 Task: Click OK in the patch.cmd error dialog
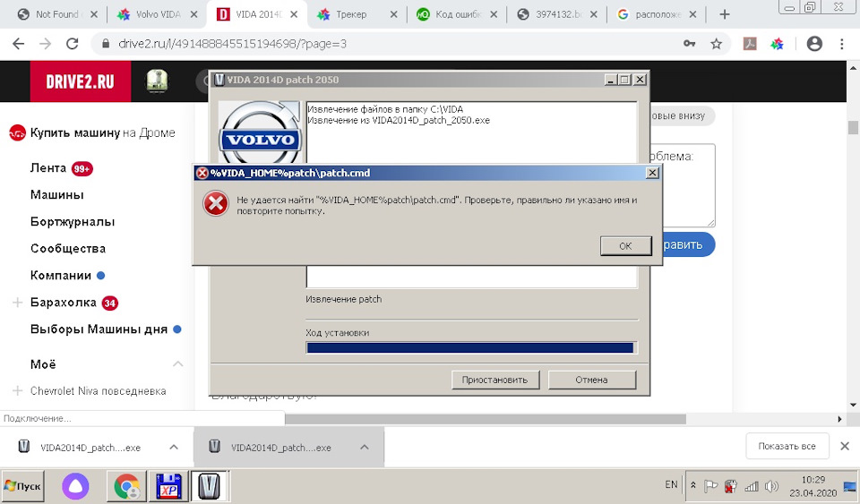(x=626, y=246)
